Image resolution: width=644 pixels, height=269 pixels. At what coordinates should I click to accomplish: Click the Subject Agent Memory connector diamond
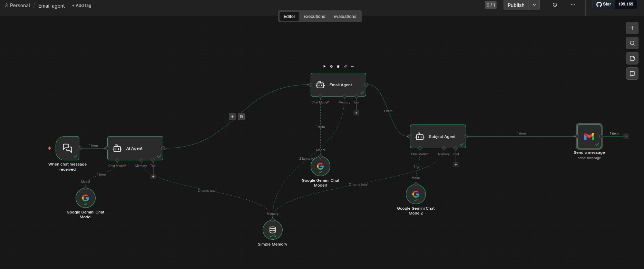444,148
